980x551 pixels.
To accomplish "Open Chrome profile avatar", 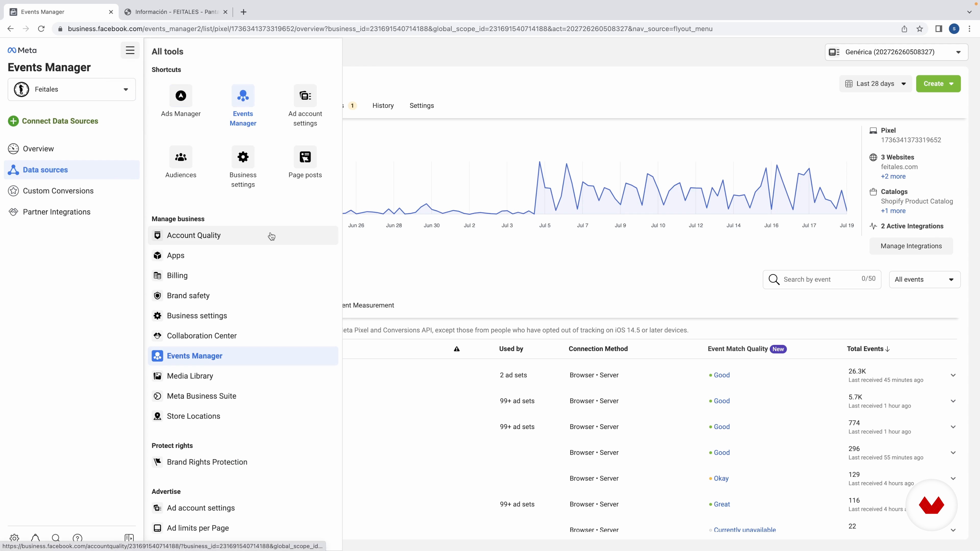I will point(954,29).
